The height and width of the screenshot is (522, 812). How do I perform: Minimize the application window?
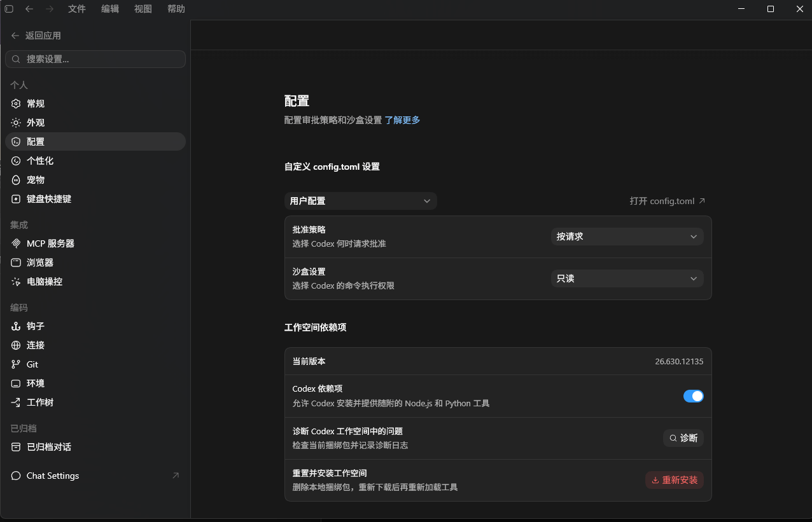(x=741, y=9)
